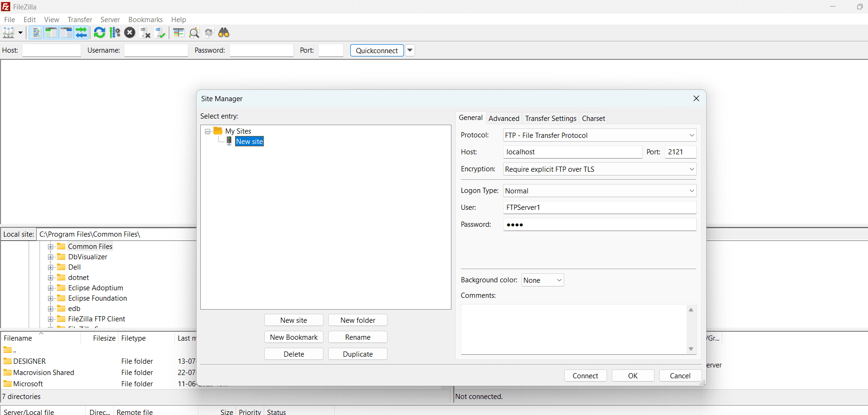Click the refresh file lists icon

99,32
